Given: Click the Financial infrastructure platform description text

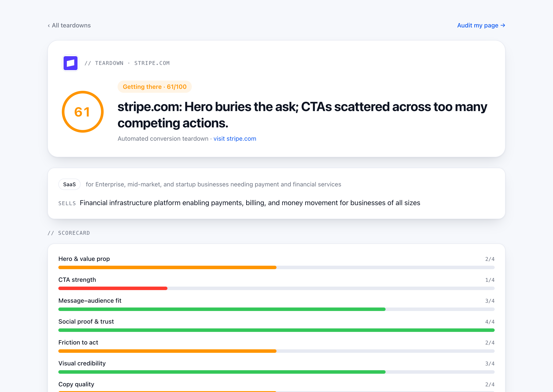Looking at the screenshot, I should 250,203.
